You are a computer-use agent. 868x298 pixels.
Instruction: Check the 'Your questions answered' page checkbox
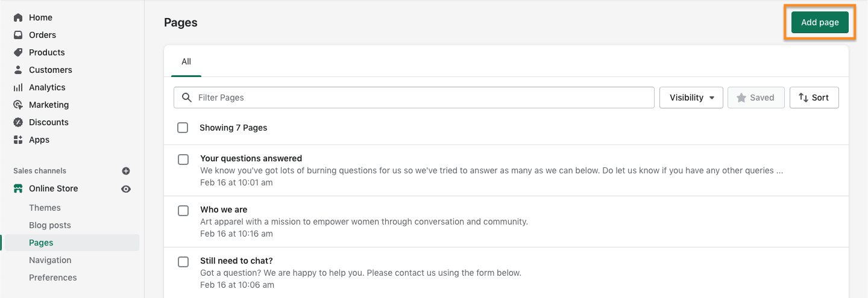point(183,160)
